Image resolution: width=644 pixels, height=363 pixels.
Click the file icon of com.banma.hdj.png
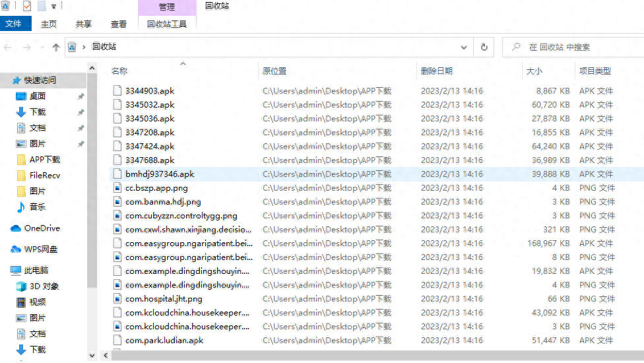pyautogui.click(x=117, y=202)
